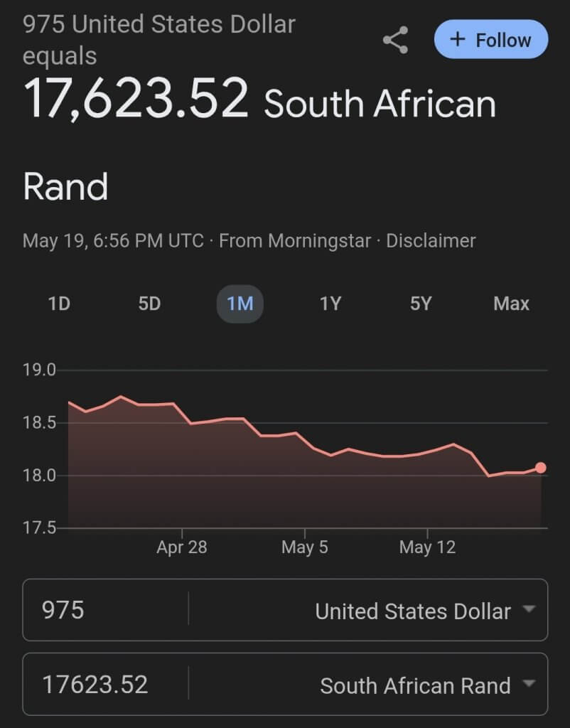Click the May 5 axis label
This screenshot has height=728, width=570.
point(304,547)
